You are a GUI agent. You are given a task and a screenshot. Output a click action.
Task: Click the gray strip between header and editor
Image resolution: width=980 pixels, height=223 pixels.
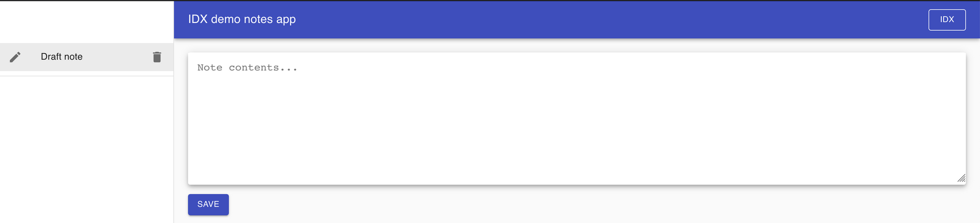pyautogui.click(x=577, y=45)
